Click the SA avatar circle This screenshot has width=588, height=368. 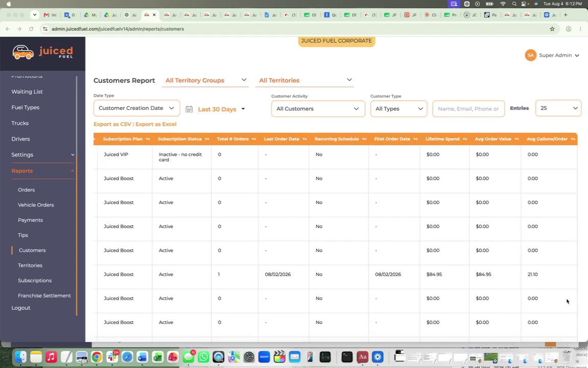(x=530, y=55)
